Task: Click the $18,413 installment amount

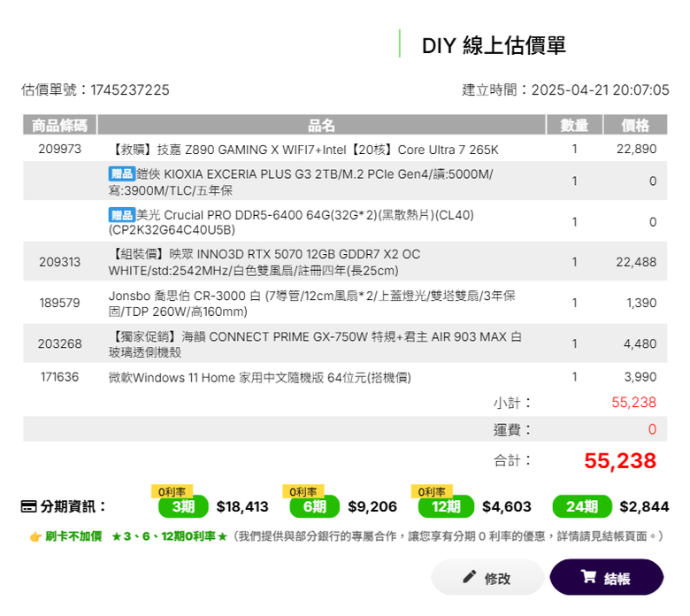Action: [242, 507]
